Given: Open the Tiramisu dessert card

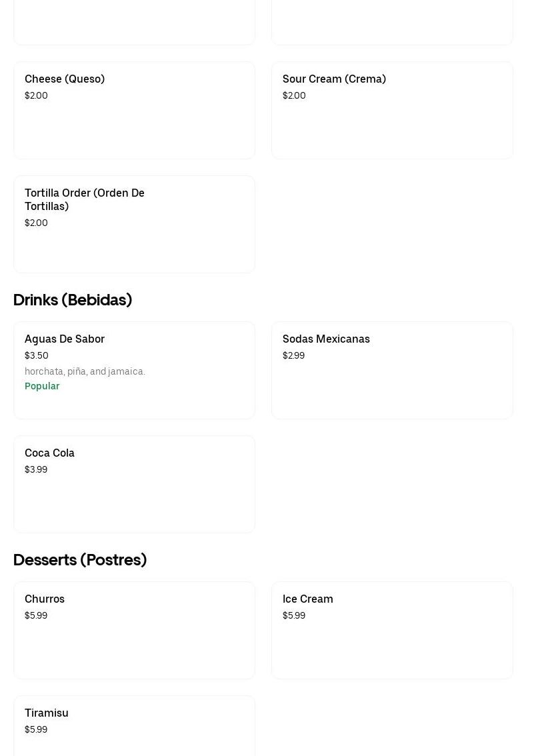Looking at the screenshot, I should [x=134, y=725].
